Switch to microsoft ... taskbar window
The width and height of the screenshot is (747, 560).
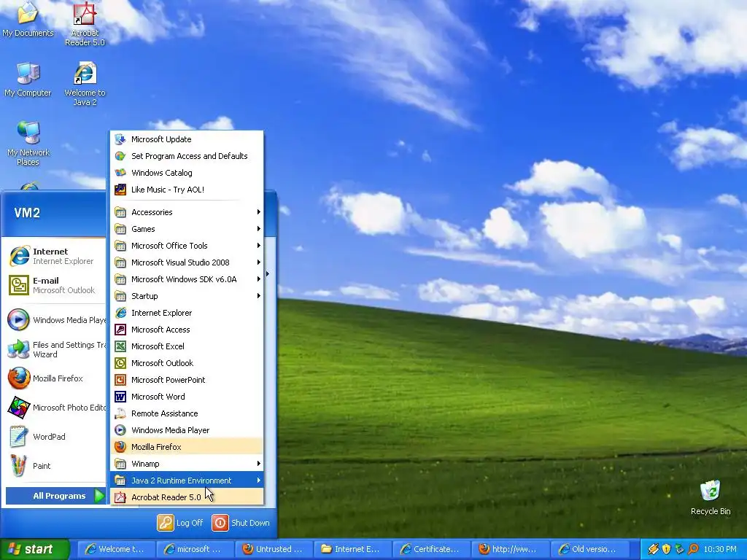click(195, 549)
